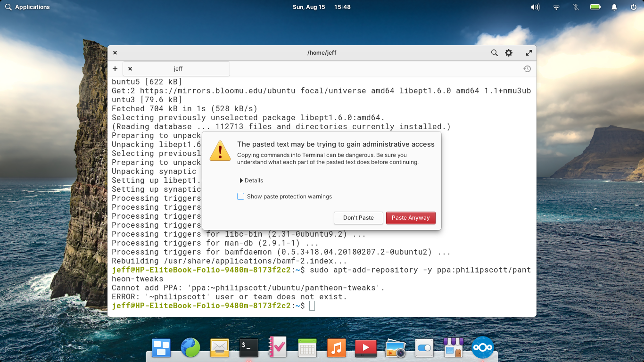Click "Rebuilding /usr/share/applications/bamf-2.index..." line
Viewport: 644px width, 362px height.
tap(230, 261)
